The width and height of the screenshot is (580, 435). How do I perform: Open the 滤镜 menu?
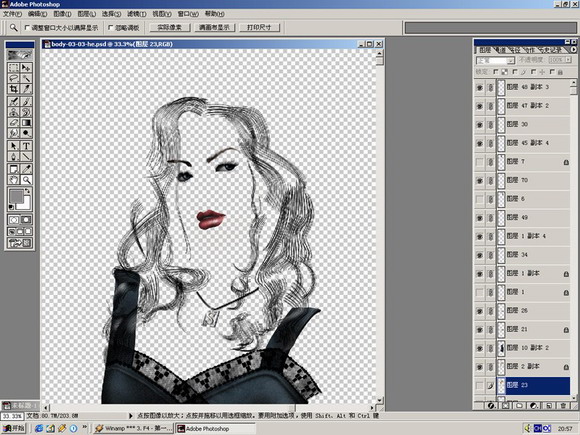pos(136,14)
